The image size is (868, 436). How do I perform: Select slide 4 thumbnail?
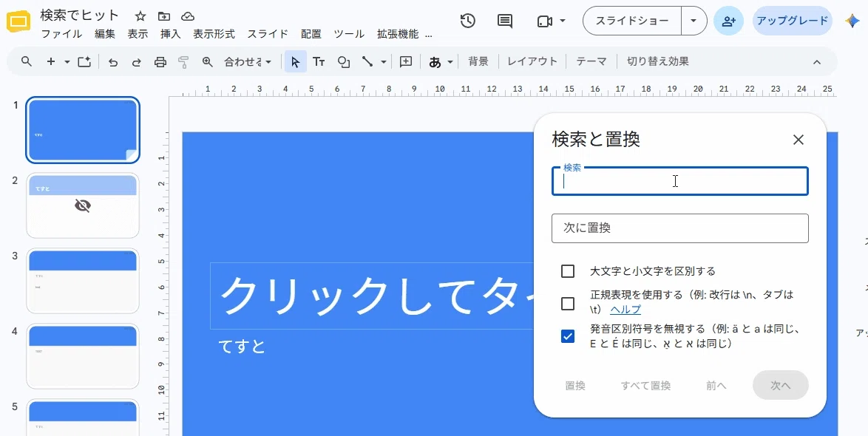click(x=83, y=357)
